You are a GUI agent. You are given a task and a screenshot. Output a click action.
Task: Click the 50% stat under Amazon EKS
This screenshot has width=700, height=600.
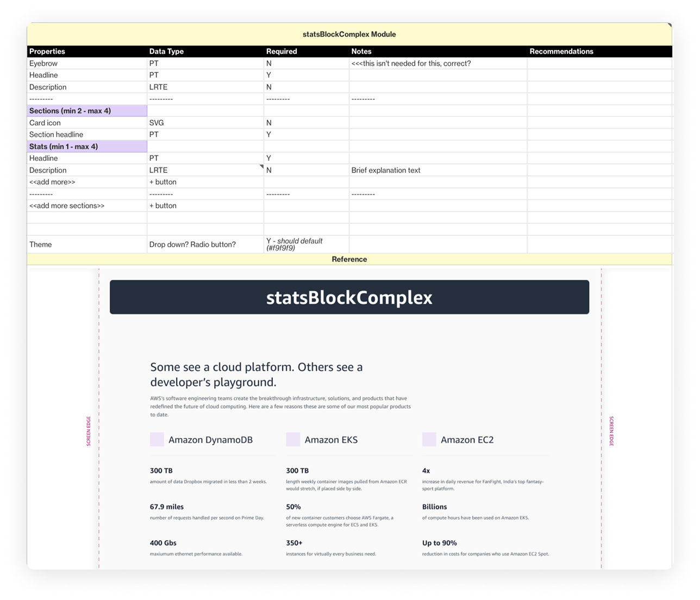point(293,507)
